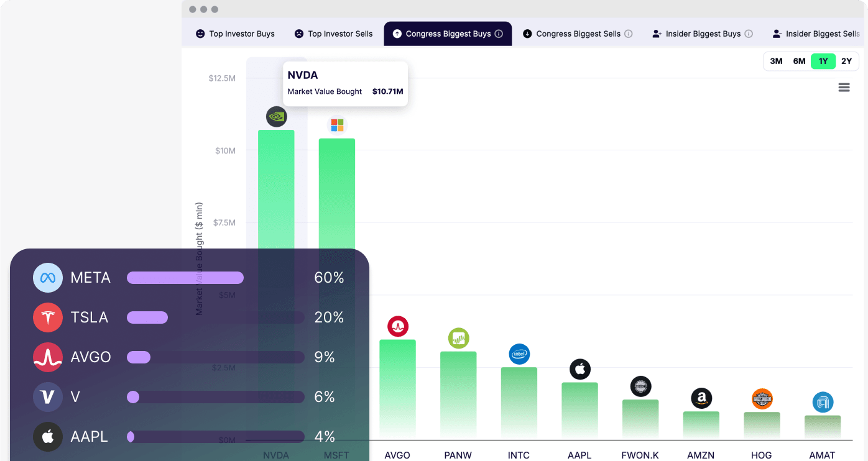
Task: Open Insider Biggest Sells tab
Action: coord(816,34)
